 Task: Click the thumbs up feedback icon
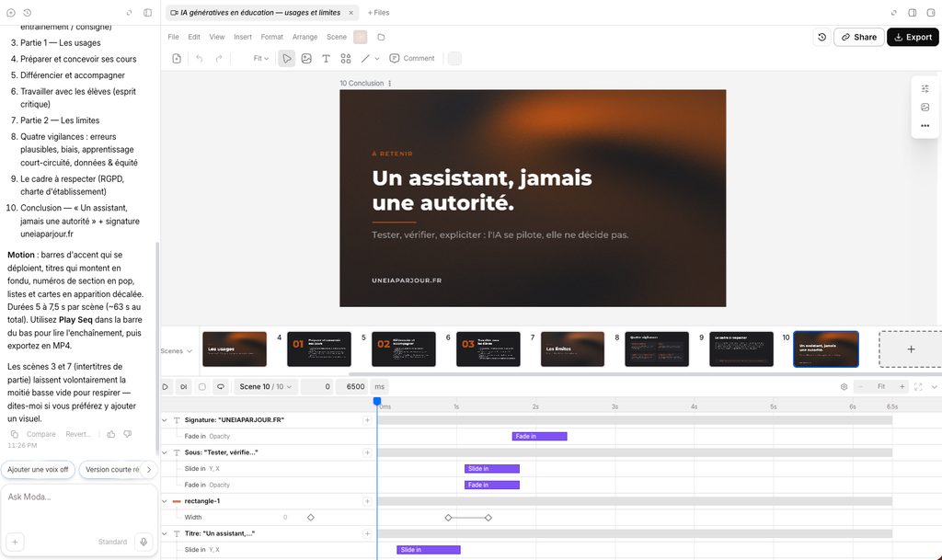(111, 434)
